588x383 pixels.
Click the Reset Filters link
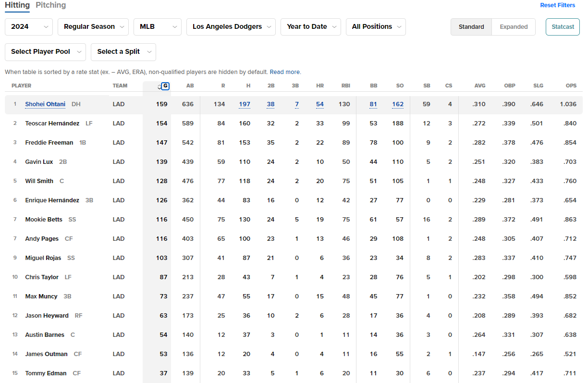pyautogui.click(x=557, y=5)
